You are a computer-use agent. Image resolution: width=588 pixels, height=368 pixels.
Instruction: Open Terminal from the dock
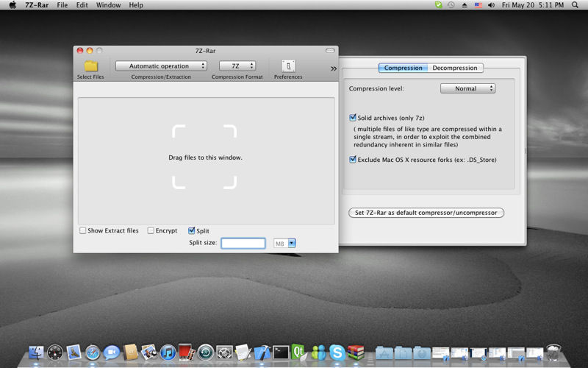281,353
